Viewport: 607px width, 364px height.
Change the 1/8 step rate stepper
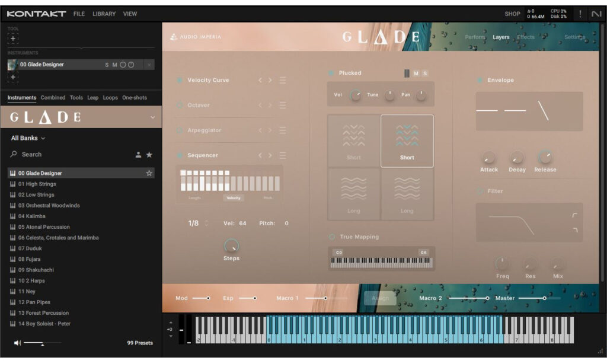click(207, 223)
